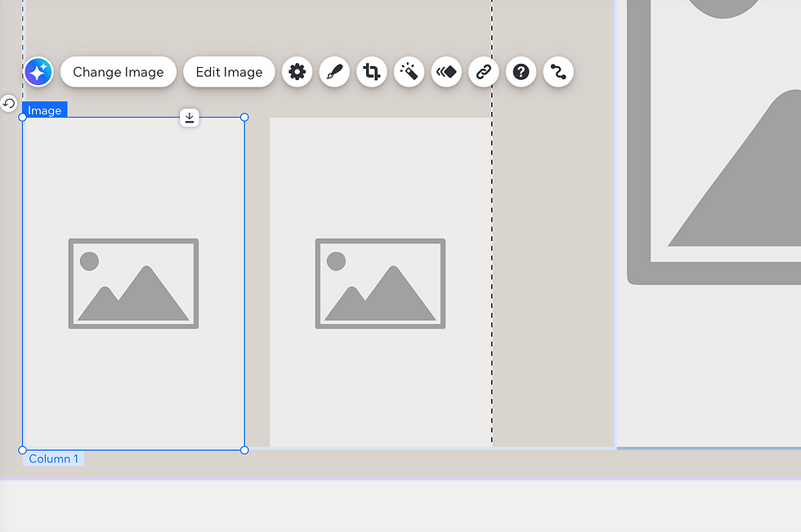Select the blue Image label tag
801x532 pixels.
pos(45,110)
